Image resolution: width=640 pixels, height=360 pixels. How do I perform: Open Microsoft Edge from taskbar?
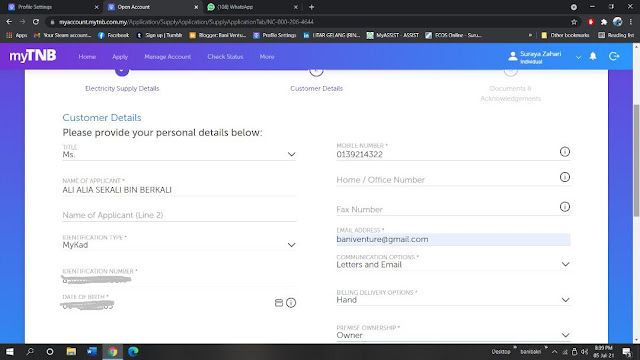click(133, 351)
